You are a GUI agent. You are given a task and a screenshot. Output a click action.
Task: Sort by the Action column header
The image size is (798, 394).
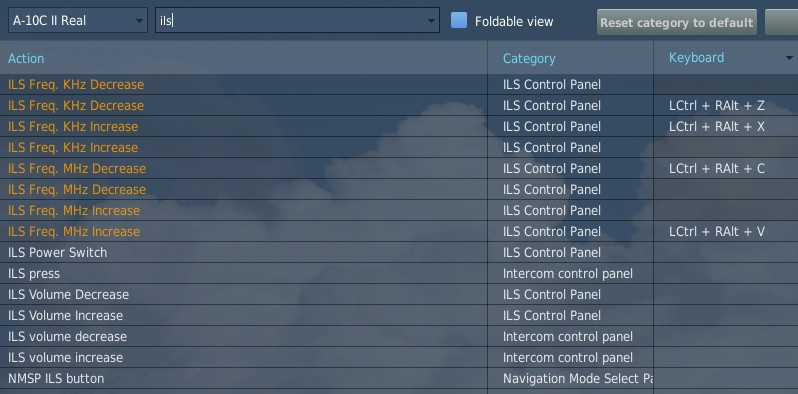click(26, 59)
